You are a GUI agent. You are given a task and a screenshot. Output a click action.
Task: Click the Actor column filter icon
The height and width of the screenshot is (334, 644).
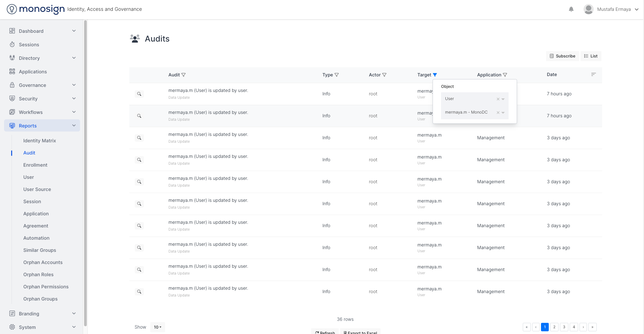coord(384,75)
